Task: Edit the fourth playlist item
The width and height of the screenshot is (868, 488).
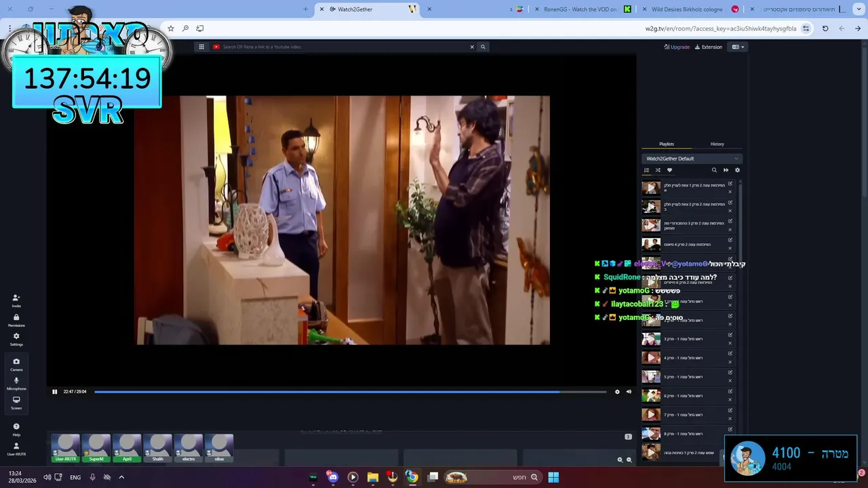Action: click(730, 240)
